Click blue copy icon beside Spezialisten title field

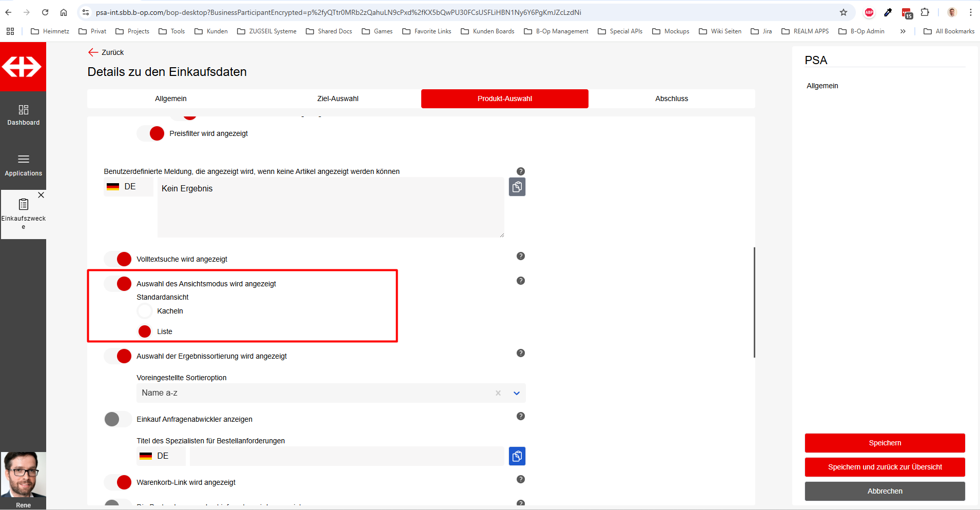click(x=517, y=456)
